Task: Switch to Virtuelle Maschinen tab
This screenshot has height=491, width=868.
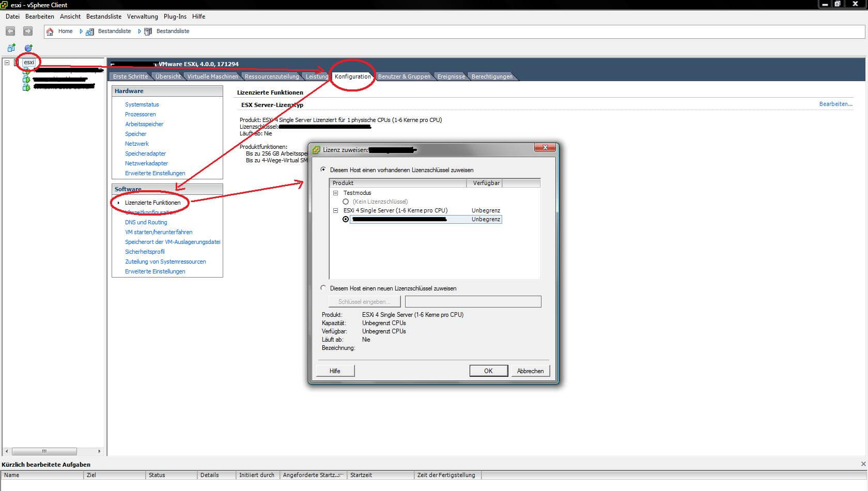Action: tap(212, 76)
